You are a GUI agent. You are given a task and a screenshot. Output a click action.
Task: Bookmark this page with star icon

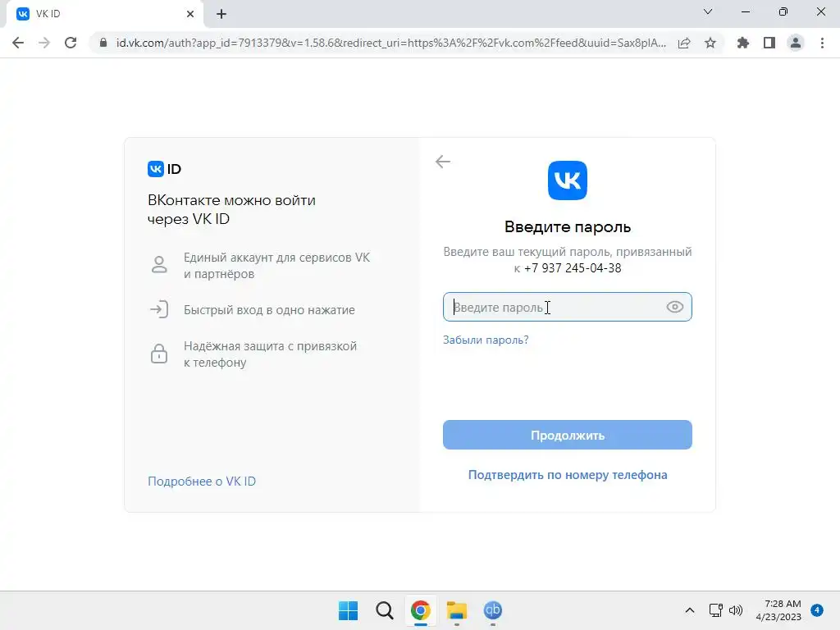(710, 43)
